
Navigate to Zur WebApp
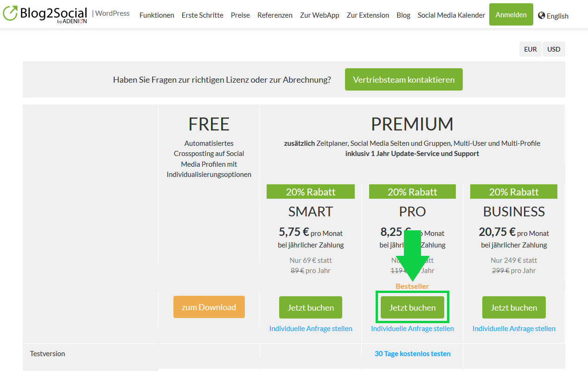(x=320, y=15)
